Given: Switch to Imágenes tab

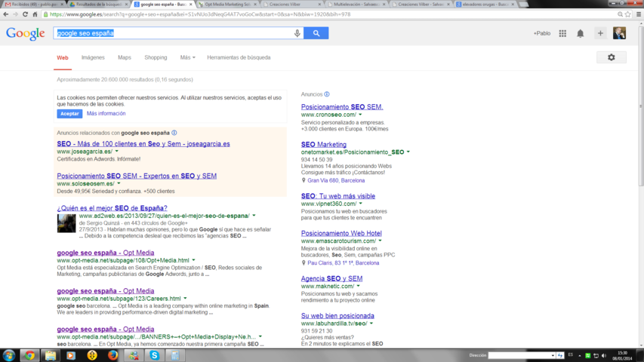Looking at the screenshot, I should pos(93,57).
